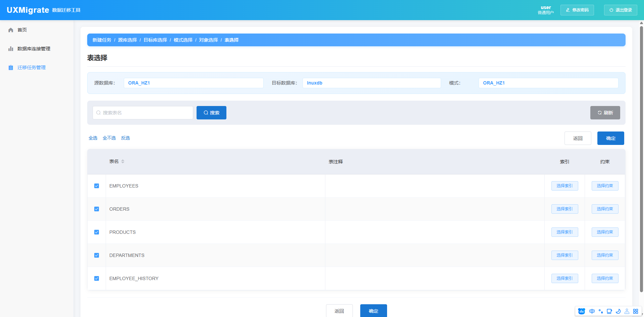Viewport: 644px width, 317px height.
Task: Click the clipboard icon for 迁移任务管理
Action: tap(11, 68)
